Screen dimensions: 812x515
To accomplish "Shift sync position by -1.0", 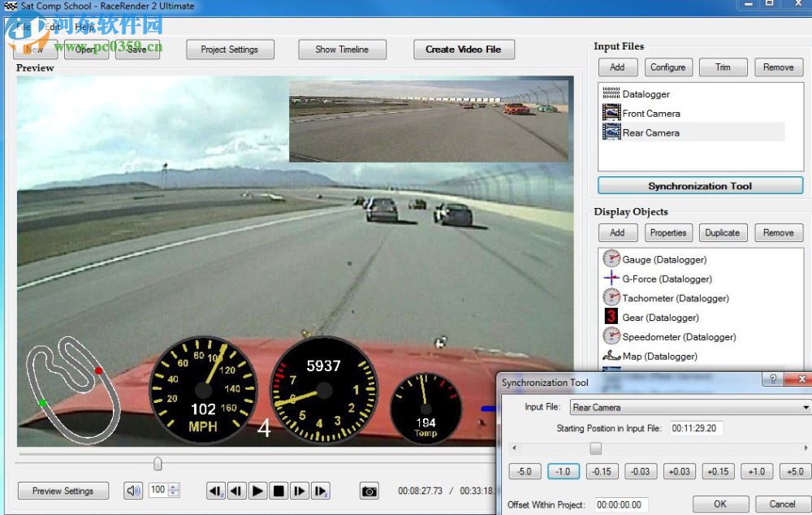I will (563, 471).
